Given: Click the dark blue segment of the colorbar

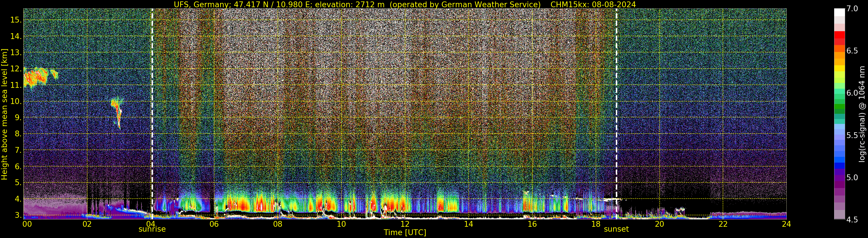Looking at the screenshot, I should tap(839, 166).
